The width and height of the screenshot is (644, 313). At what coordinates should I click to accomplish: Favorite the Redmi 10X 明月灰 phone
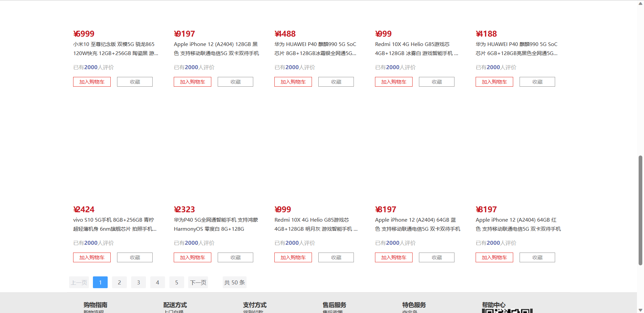tap(336, 257)
